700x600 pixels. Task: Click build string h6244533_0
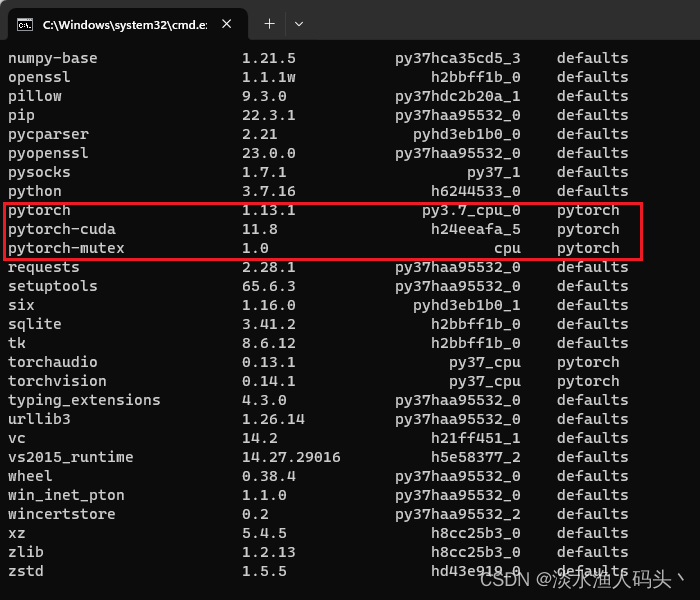(x=476, y=192)
